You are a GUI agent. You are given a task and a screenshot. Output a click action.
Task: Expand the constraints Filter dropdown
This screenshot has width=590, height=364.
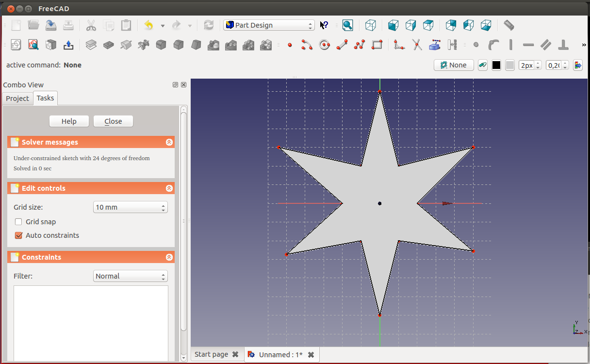(130, 276)
